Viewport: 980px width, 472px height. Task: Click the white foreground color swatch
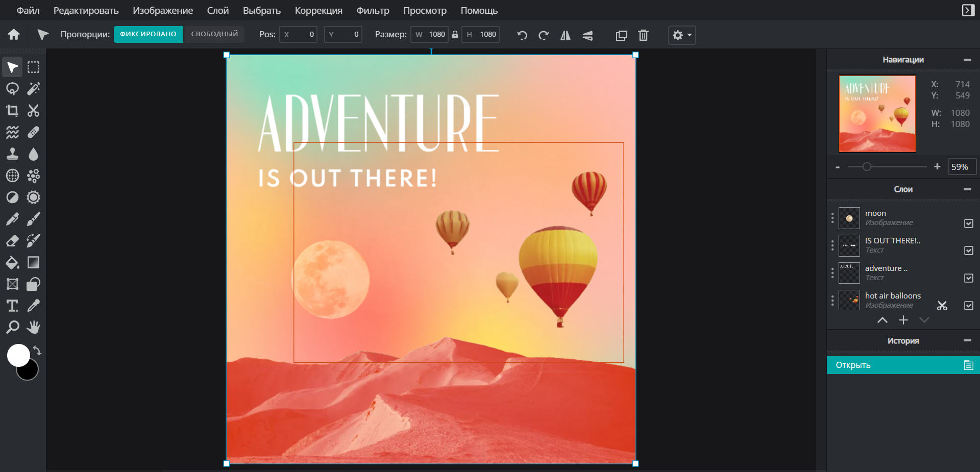(x=18, y=355)
